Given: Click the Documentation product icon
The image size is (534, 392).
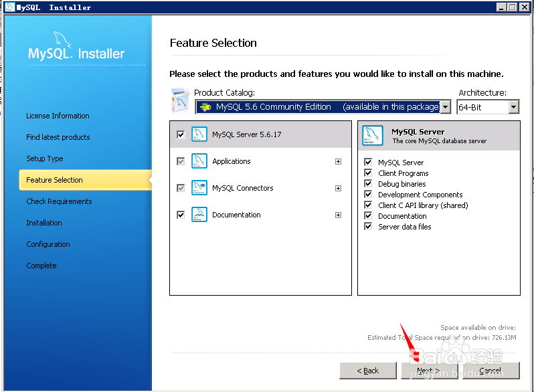Looking at the screenshot, I should 199,215.
